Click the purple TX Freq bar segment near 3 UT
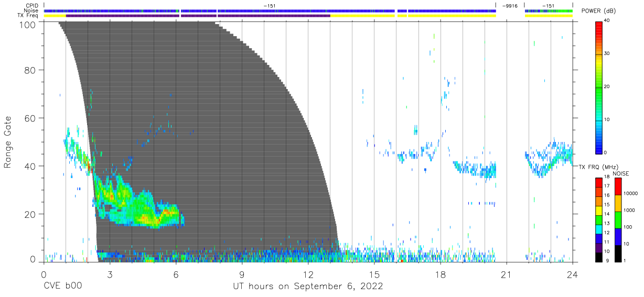This screenshot has width=644, height=297. click(123, 16)
